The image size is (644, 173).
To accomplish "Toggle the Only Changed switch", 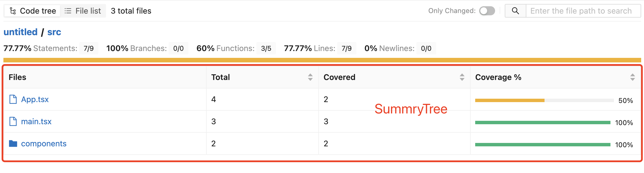I will coord(487,11).
